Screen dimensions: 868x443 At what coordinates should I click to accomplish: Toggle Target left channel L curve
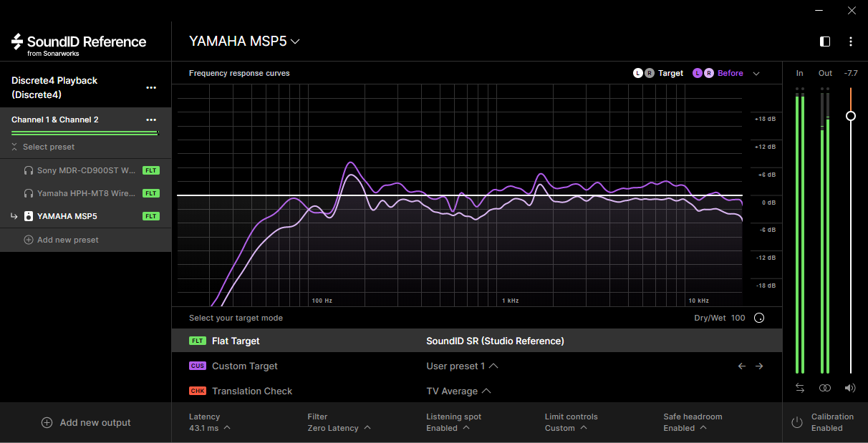(x=637, y=73)
